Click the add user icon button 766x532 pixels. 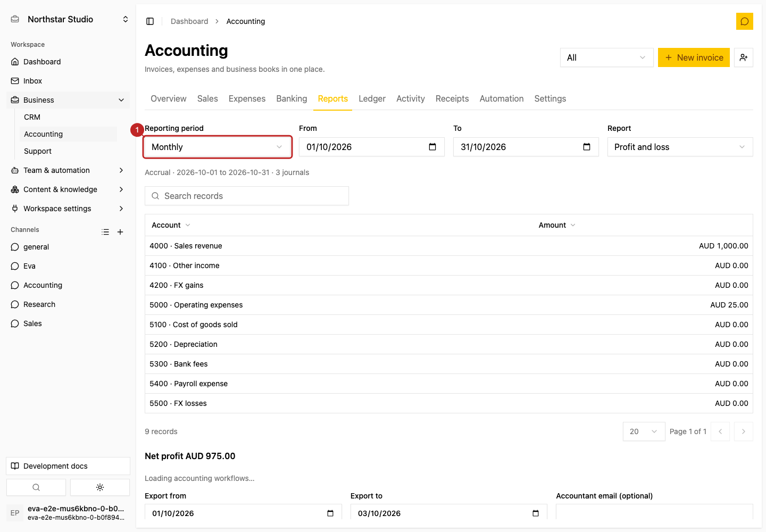[x=744, y=57]
